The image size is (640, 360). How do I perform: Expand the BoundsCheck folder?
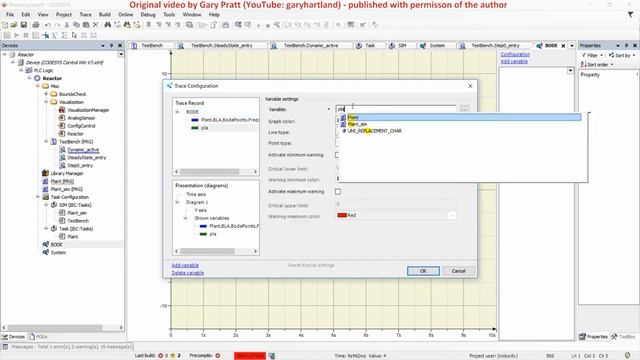(46, 94)
